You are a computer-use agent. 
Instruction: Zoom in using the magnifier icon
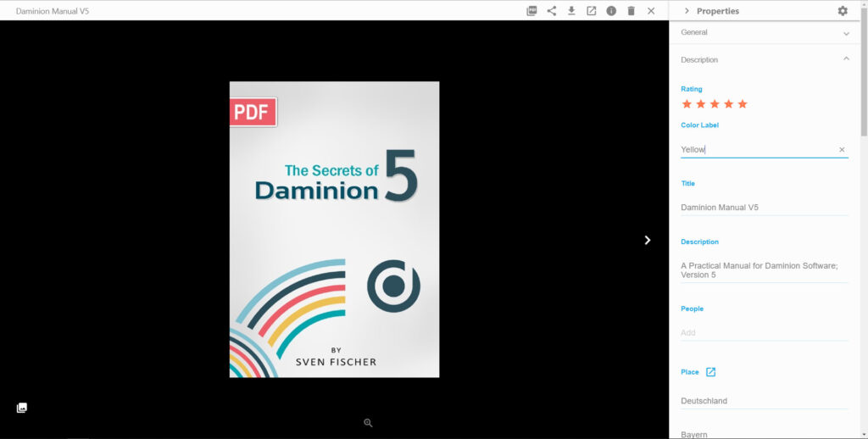pos(368,423)
